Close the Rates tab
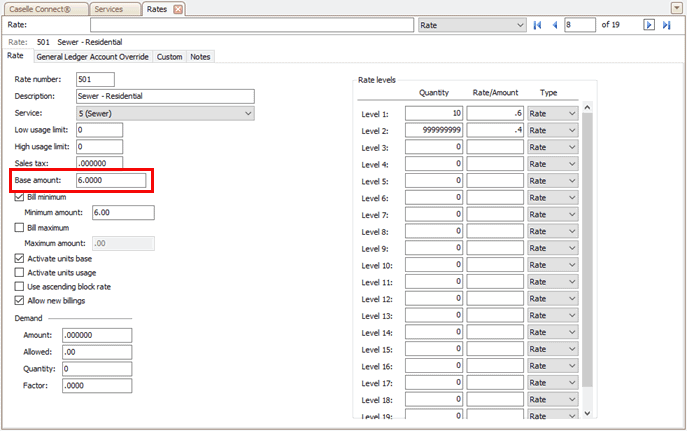 click(x=178, y=9)
